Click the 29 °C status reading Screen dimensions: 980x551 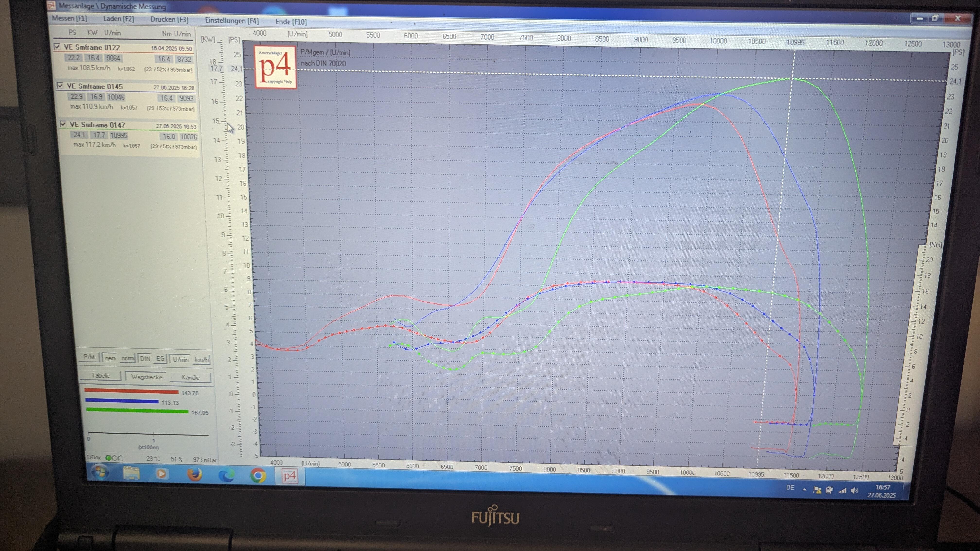coord(153,459)
